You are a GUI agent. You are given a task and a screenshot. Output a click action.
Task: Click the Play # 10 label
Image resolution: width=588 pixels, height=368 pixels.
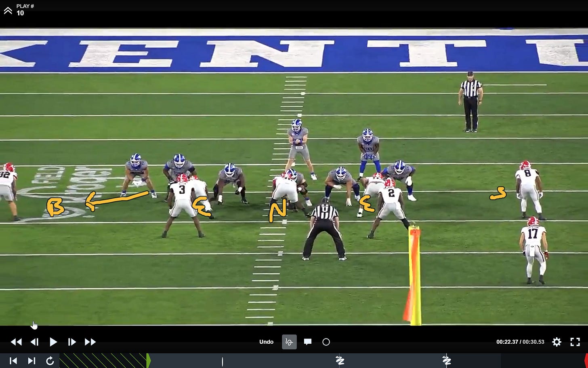(25, 10)
